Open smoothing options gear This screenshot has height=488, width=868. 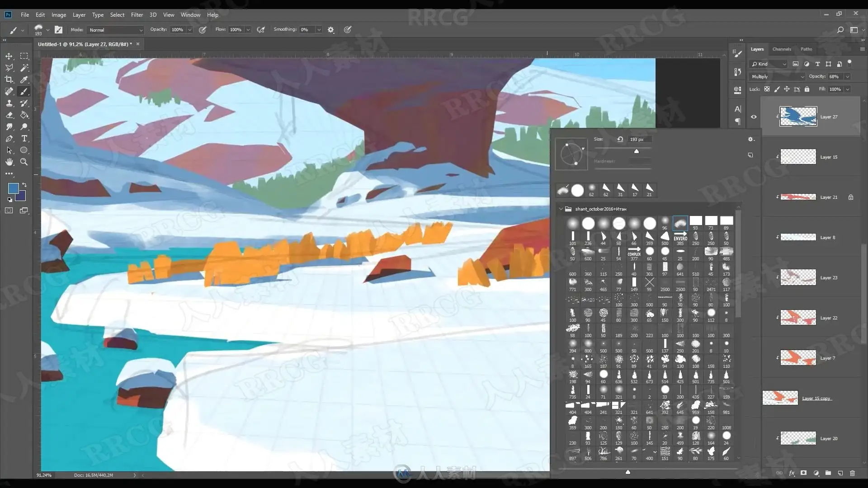coord(331,30)
